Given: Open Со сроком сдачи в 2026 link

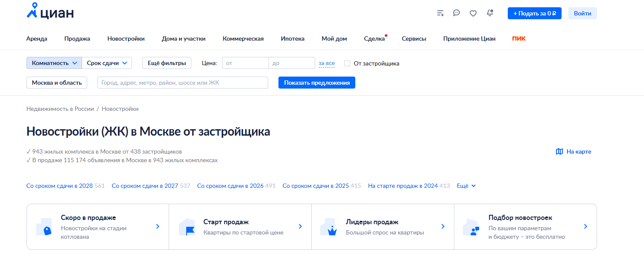Looking at the screenshot, I should click(230, 186).
